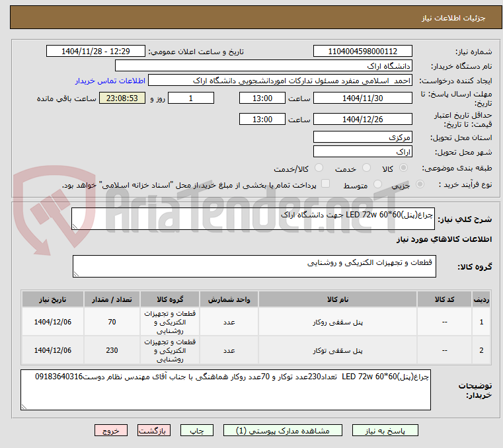Click the date cell in پنل سقفی روکار row

[x=53, y=322]
